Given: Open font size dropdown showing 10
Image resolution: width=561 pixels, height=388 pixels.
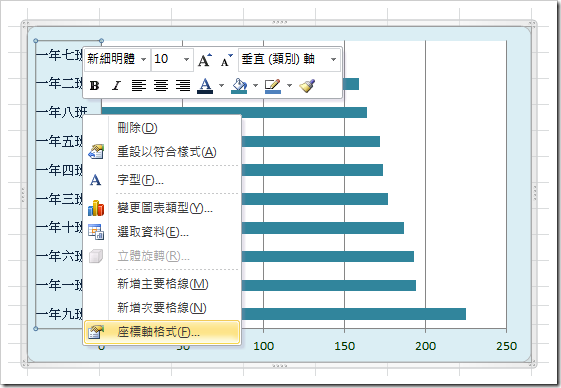Looking at the screenshot, I should (186, 59).
